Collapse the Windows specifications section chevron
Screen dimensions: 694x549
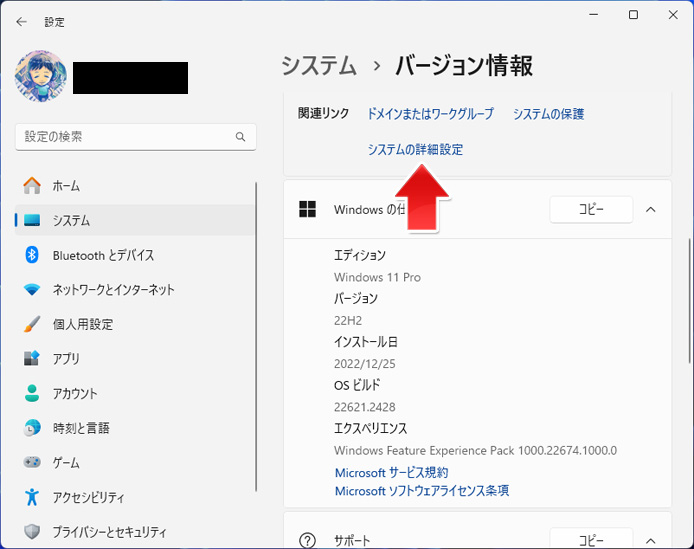coord(651,209)
